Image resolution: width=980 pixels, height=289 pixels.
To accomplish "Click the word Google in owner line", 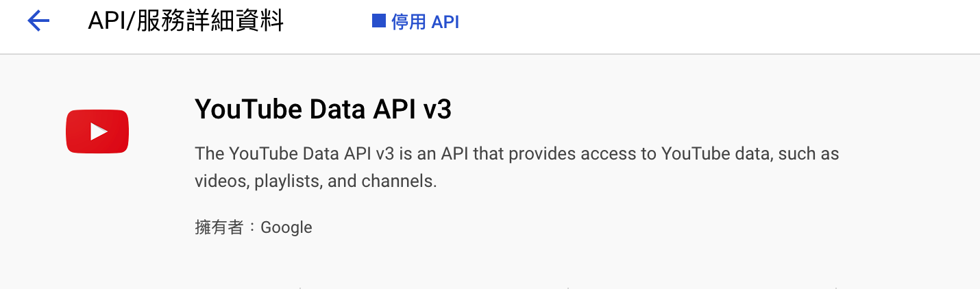I will click(x=286, y=227).
